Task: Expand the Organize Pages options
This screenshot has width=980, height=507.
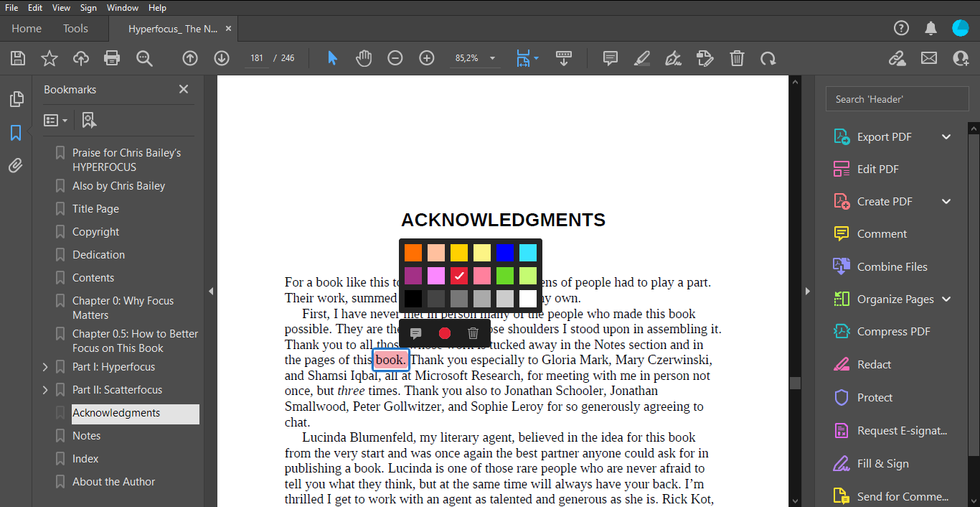Action: pos(946,299)
